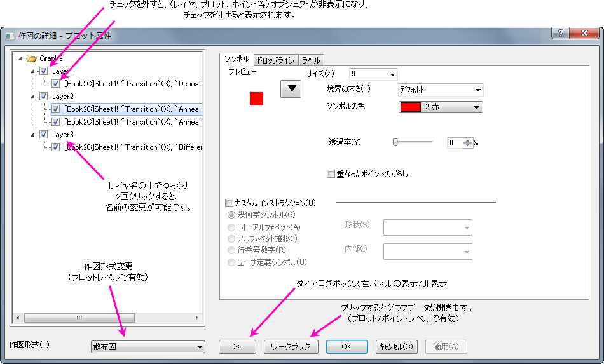
Task: Click the tree panel horizontal scrollbar thumb
Action: tap(79, 318)
